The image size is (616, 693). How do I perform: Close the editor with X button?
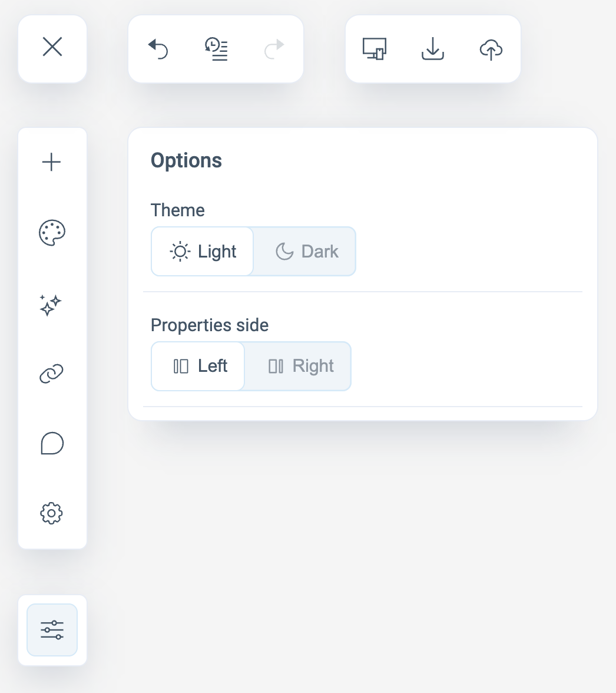click(x=52, y=47)
